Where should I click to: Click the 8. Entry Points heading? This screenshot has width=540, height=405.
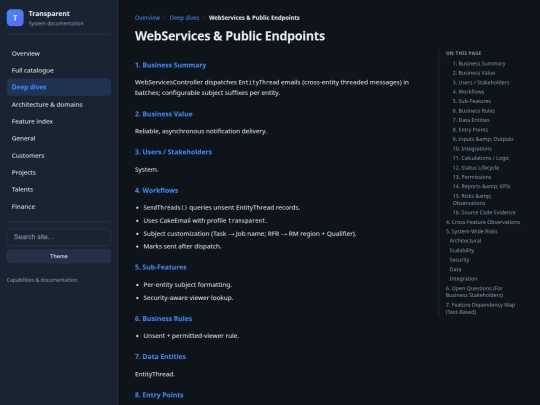coord(159,395)
